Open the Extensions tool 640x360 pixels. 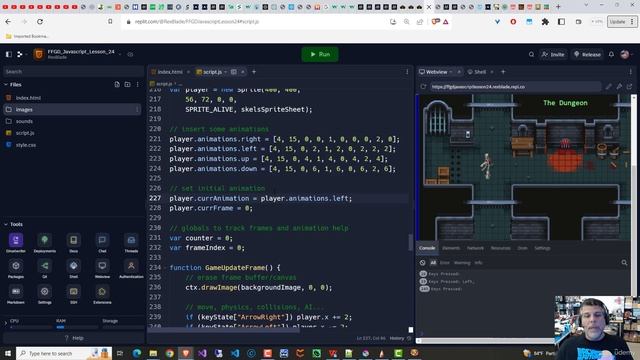point(102,294)
